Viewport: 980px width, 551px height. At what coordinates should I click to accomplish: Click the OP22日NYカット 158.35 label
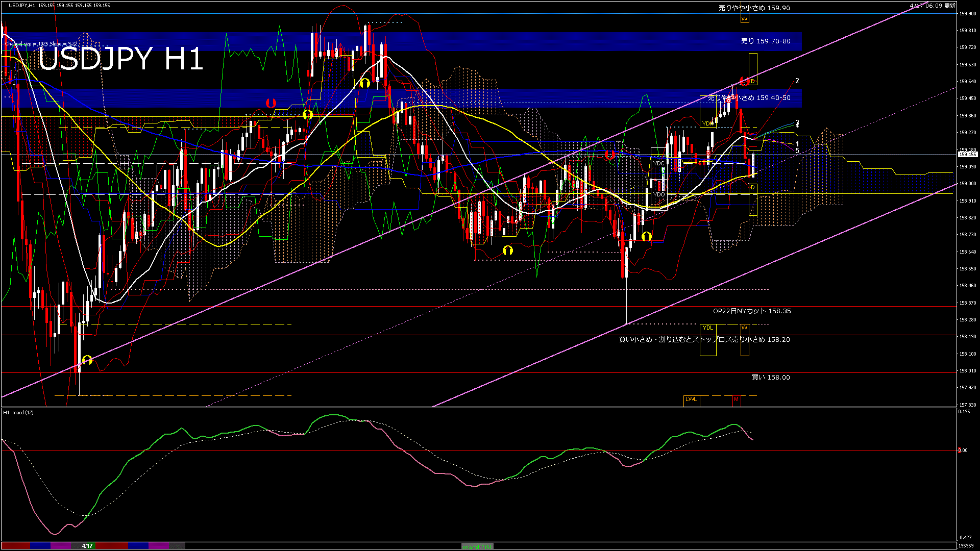pos(751,311)
